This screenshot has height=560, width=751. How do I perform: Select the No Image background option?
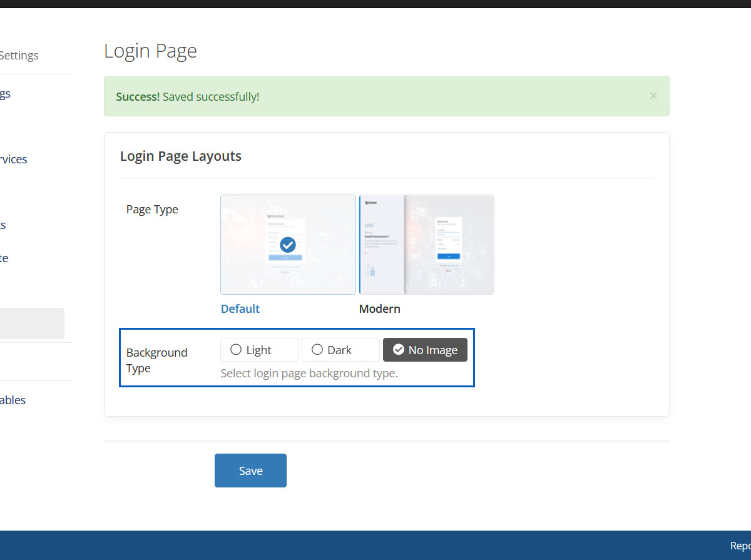[x=426, y=350]
